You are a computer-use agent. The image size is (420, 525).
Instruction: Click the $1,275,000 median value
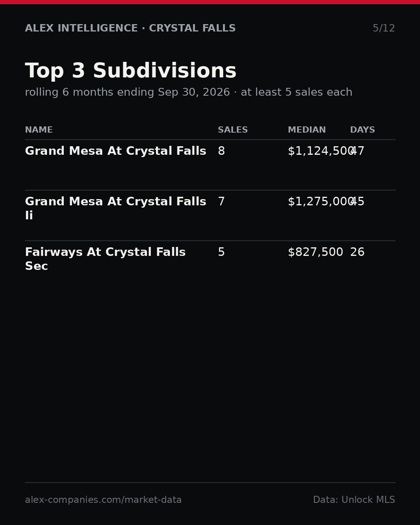(x=321, y=202)
